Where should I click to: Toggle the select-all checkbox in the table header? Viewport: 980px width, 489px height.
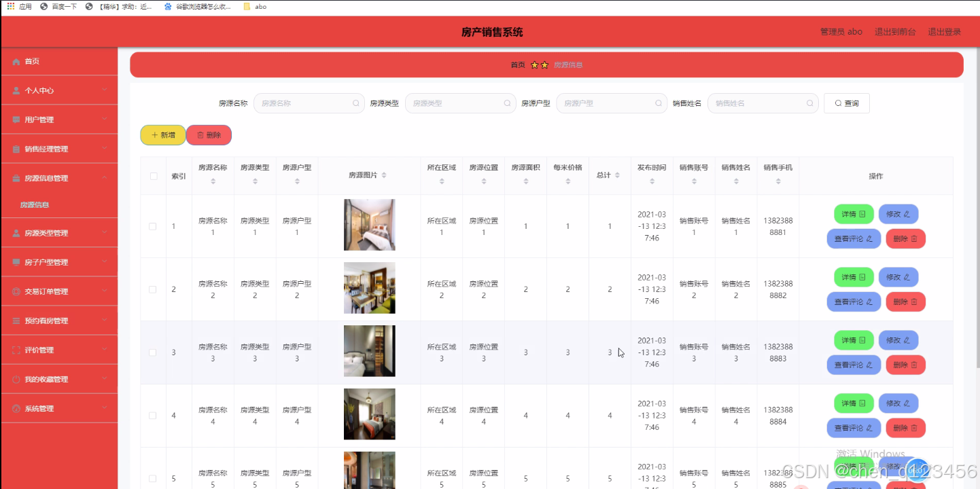tap(152, 175)
